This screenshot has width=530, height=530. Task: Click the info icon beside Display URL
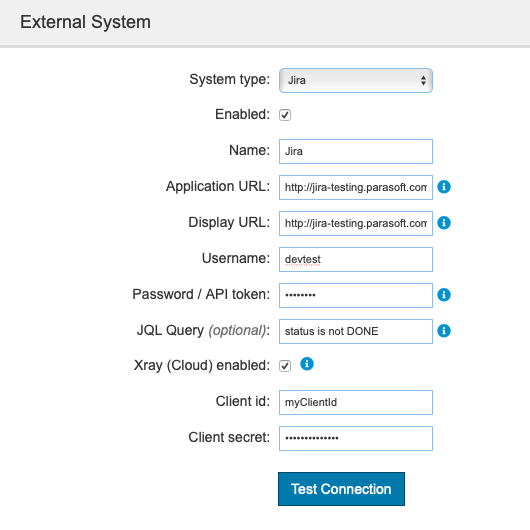click(x=444, y=223)
